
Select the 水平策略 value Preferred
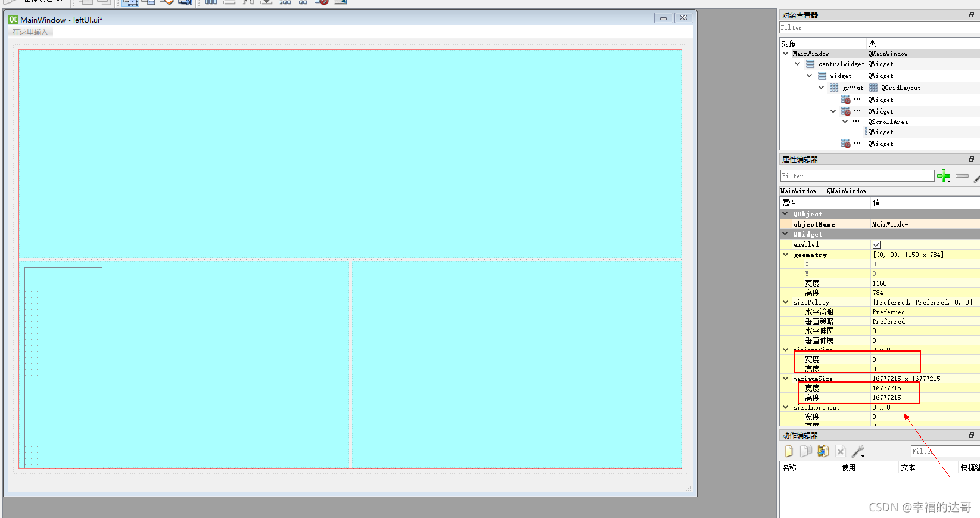pos(888,312)
